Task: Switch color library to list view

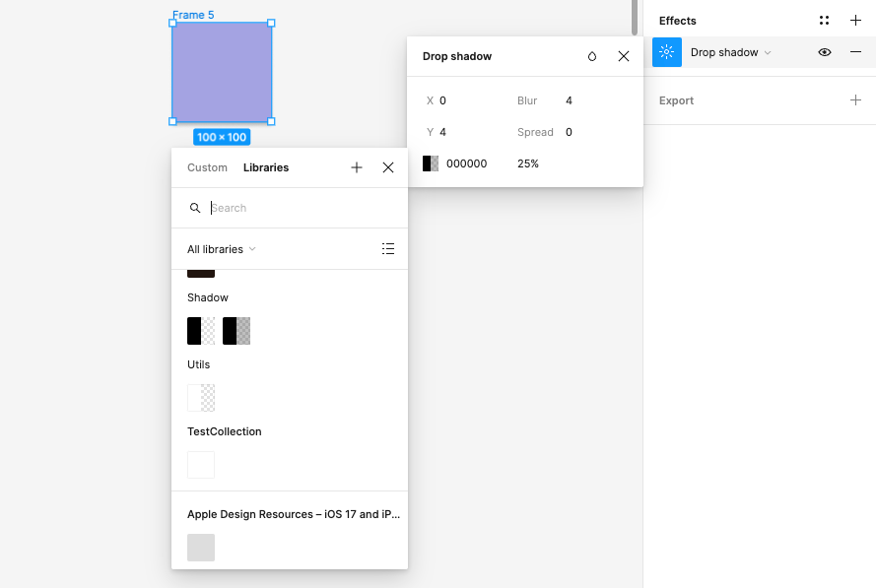Action: [388, 249]
